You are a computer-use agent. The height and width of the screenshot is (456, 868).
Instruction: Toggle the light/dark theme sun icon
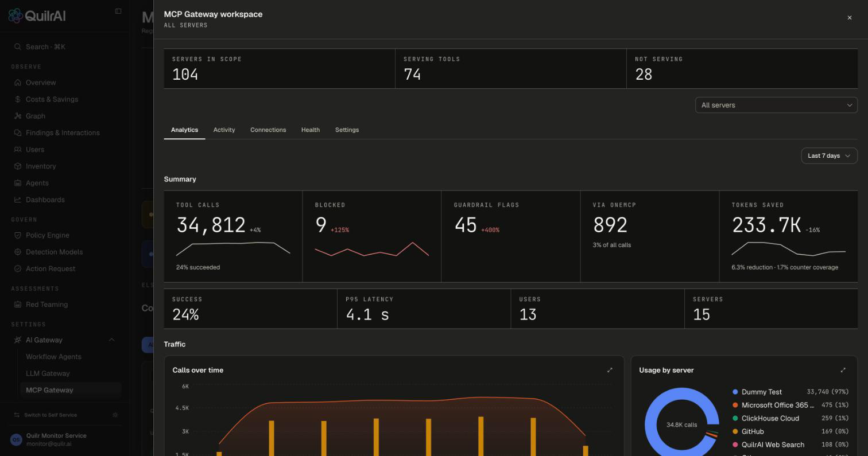[x=115, y=415]
